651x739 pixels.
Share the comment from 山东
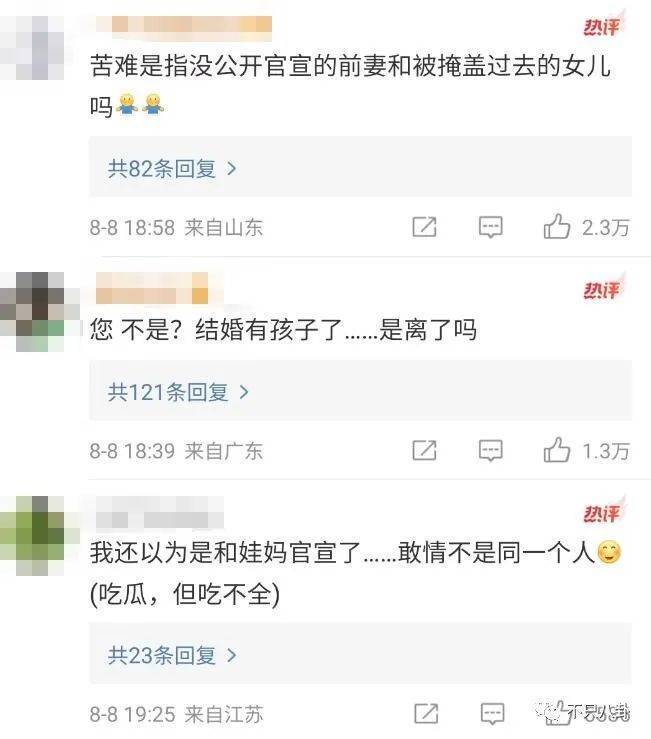[424, 227]
